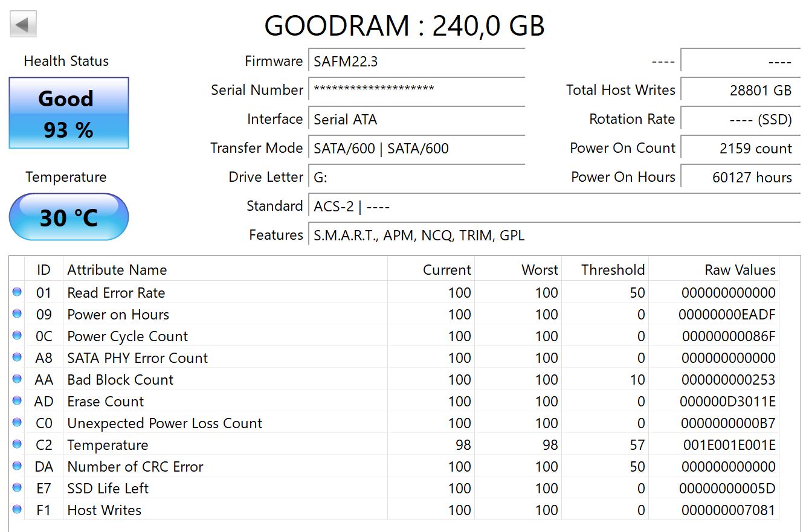The width and height of the screenshot is (809, 532).
Task: Click the Worst column header
Action: tap(518, 270)
